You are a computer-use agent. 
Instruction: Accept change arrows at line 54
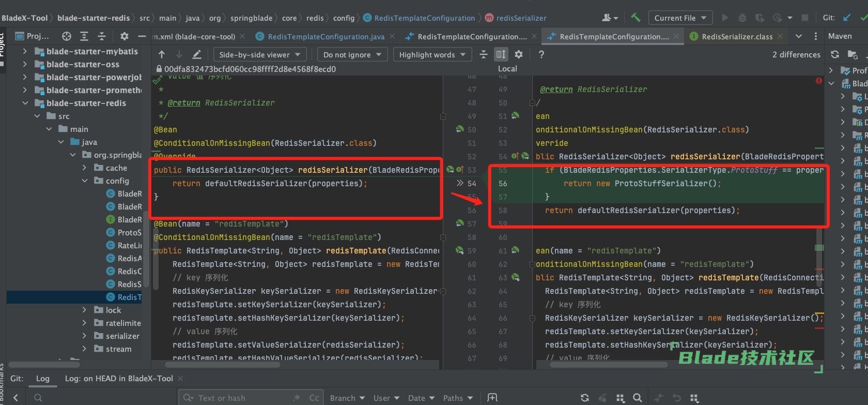click(460, 183)
